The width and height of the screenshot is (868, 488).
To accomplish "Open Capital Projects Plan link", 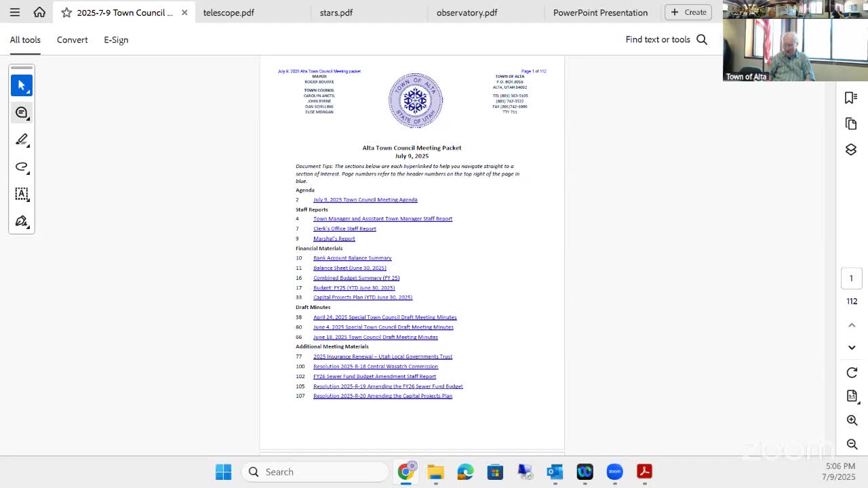I will (x=363, y=298).
